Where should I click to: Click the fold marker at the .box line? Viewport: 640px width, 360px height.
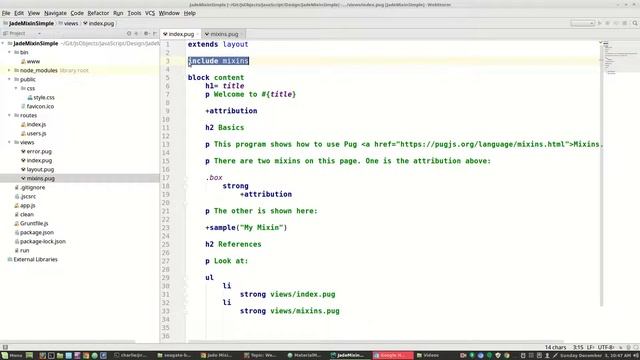pyautogui.click(x=186, y=178)
